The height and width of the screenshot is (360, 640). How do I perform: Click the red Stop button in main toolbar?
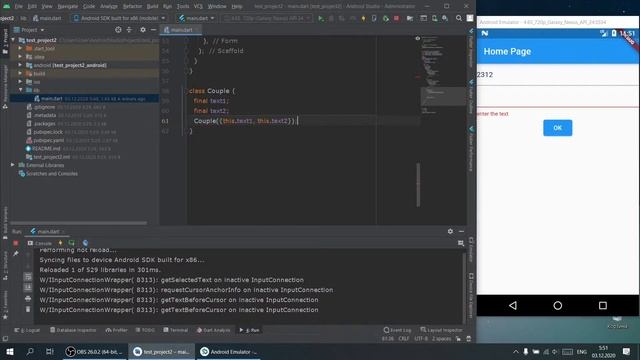396,18
